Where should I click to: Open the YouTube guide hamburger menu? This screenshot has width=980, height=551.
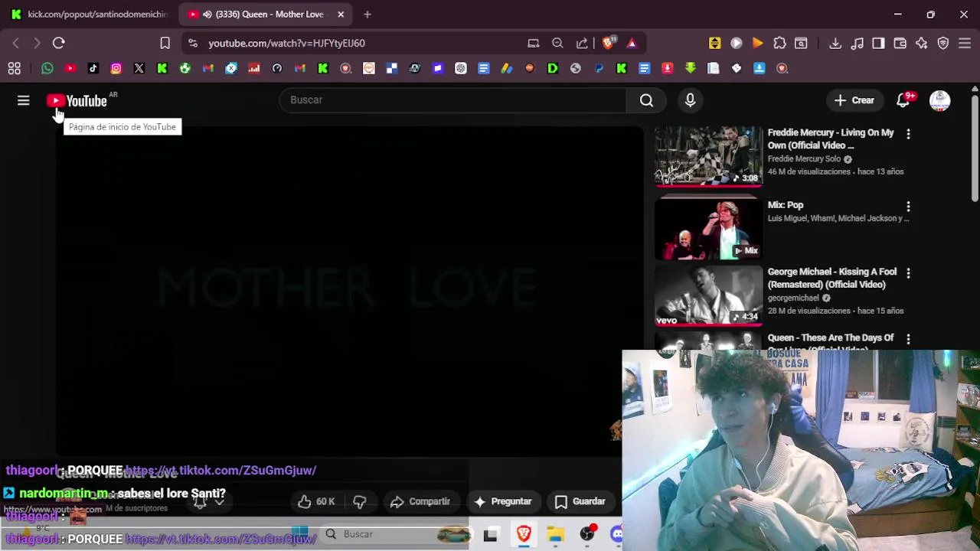click(x=23, y=100)
